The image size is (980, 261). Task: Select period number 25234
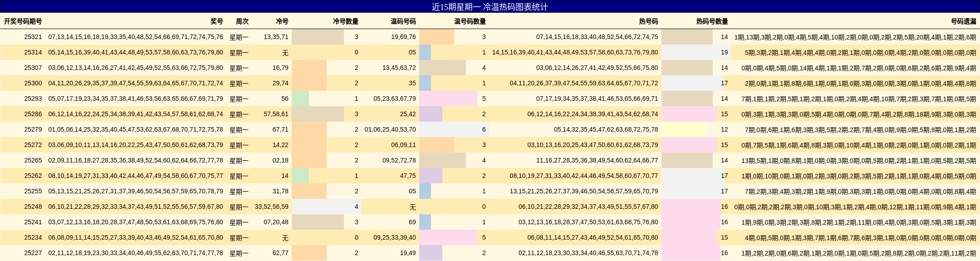[33, 237]
